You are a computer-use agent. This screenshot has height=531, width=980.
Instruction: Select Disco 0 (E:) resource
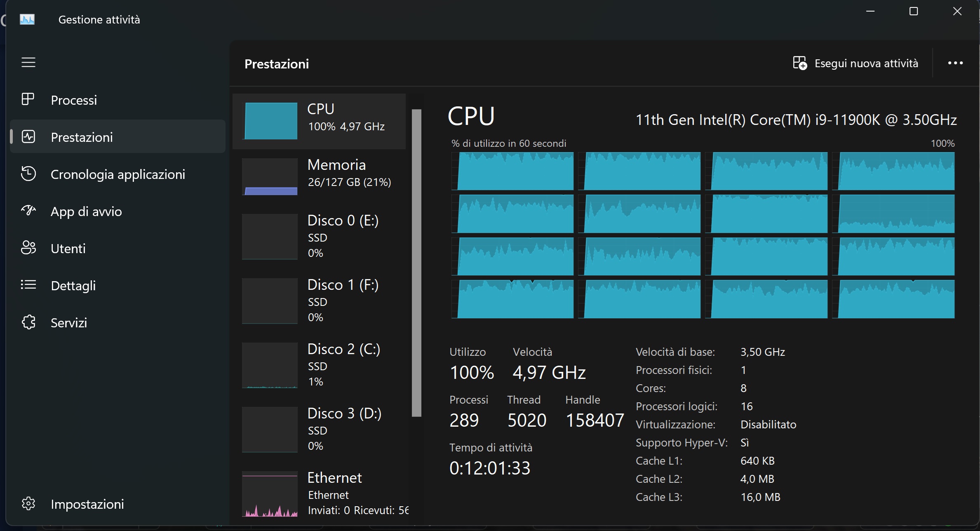tap(319, 236)
